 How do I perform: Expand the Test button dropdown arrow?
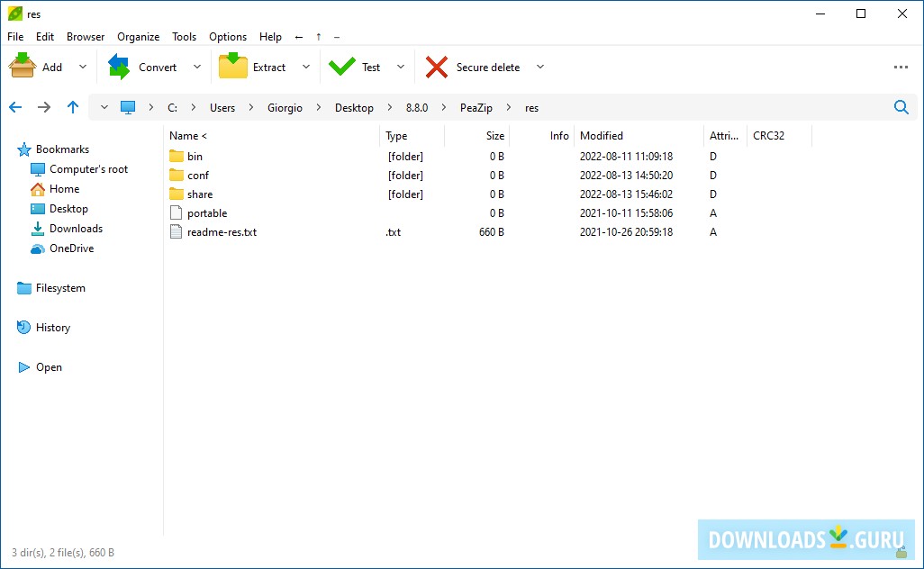[x=401, y=68]
